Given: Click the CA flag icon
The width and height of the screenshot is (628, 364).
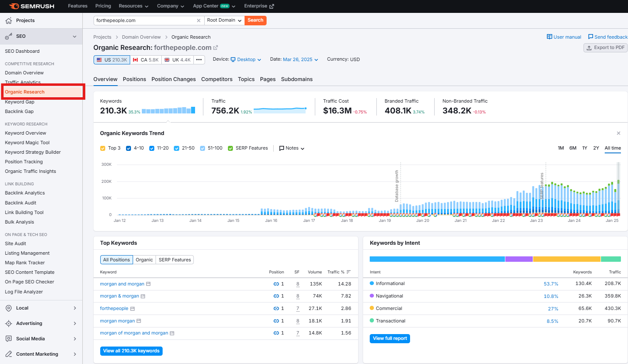Looking at the screenshot, I should (x=135, y=60).
